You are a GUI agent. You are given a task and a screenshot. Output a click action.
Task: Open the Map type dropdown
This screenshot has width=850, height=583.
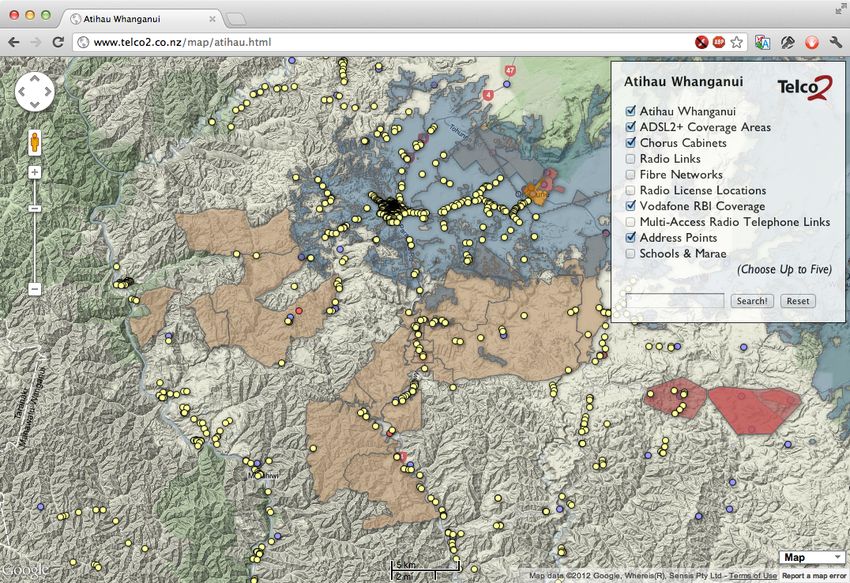pyautogui.click(x=811, y=557)
